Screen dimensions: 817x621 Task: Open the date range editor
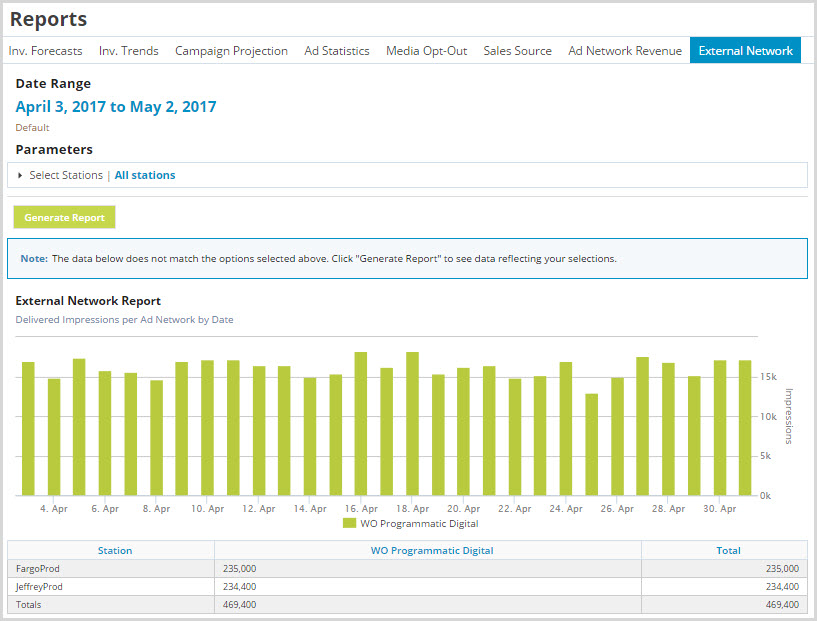pos(117,106)
